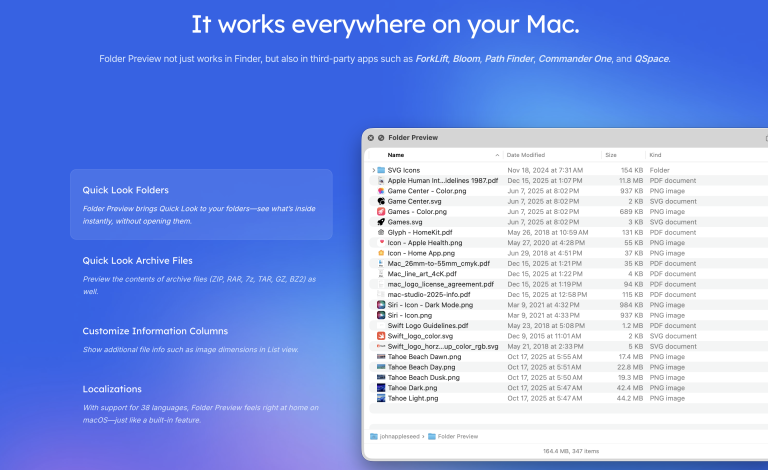Click the 11.8 MB size cell

point(631,181)
